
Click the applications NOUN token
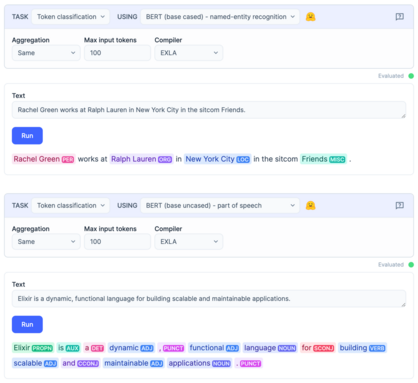click(199, 363)
